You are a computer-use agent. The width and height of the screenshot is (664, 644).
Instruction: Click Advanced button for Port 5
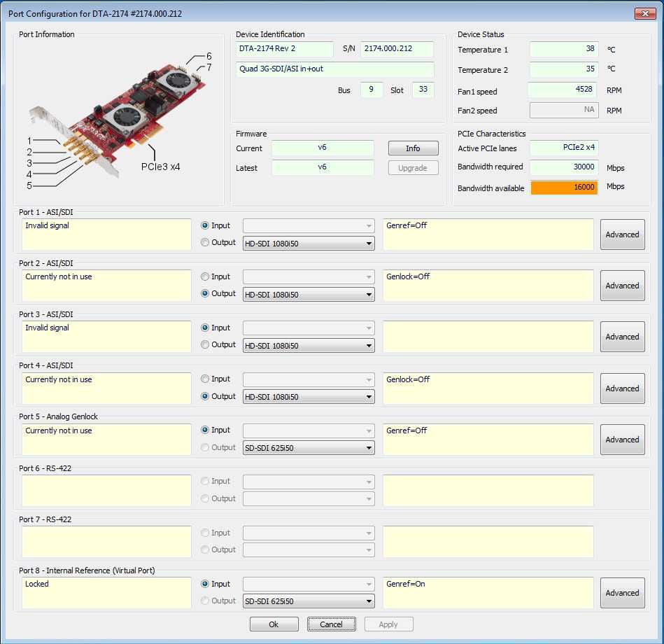point(623,440)
